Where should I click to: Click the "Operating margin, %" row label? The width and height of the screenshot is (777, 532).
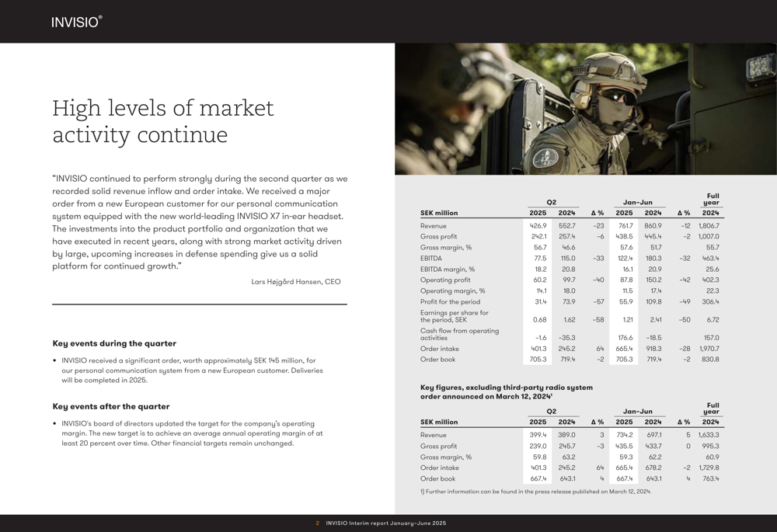point(452,290)
